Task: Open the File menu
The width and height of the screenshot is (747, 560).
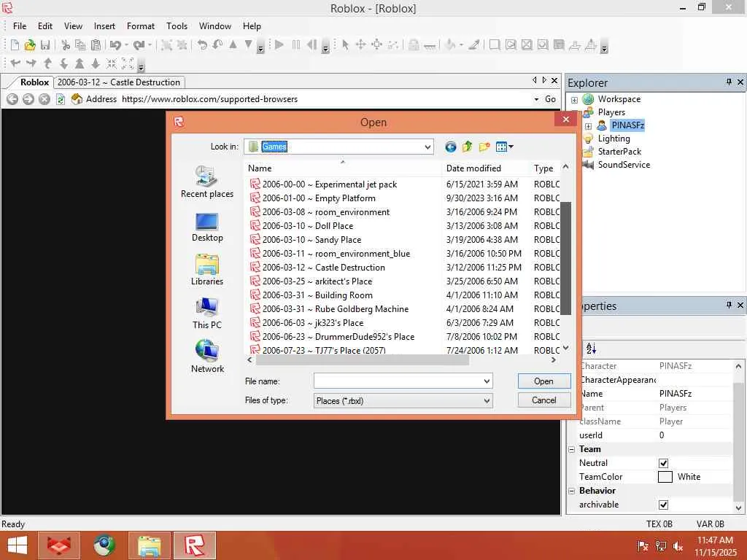Action: coord(20,26)
